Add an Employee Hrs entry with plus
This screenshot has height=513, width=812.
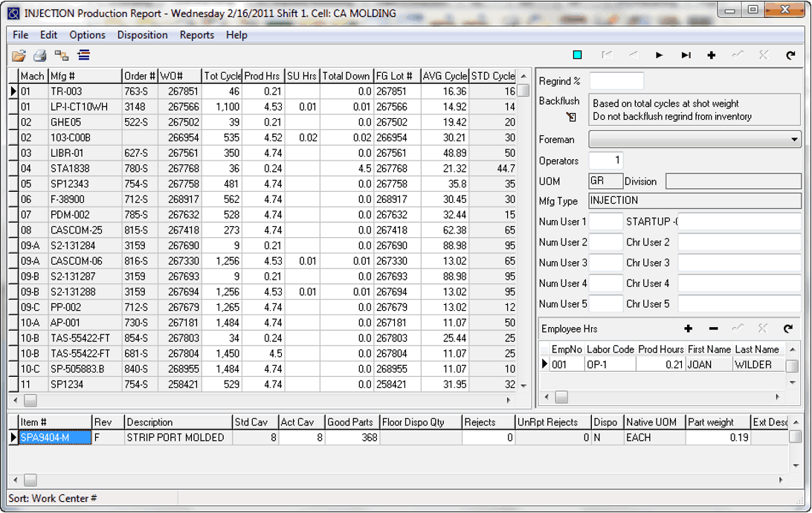pyautogui.click(x=689, y=329)
